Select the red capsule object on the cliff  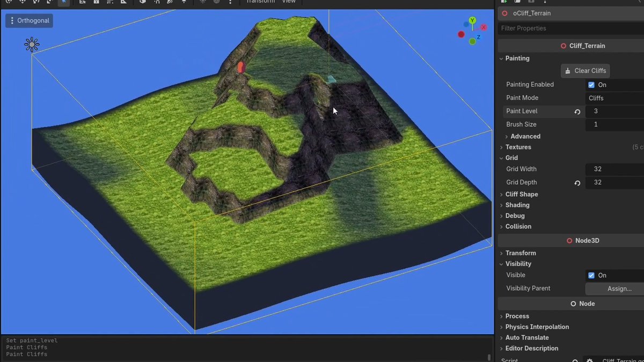pyautogui.click(x=240, y=68)
